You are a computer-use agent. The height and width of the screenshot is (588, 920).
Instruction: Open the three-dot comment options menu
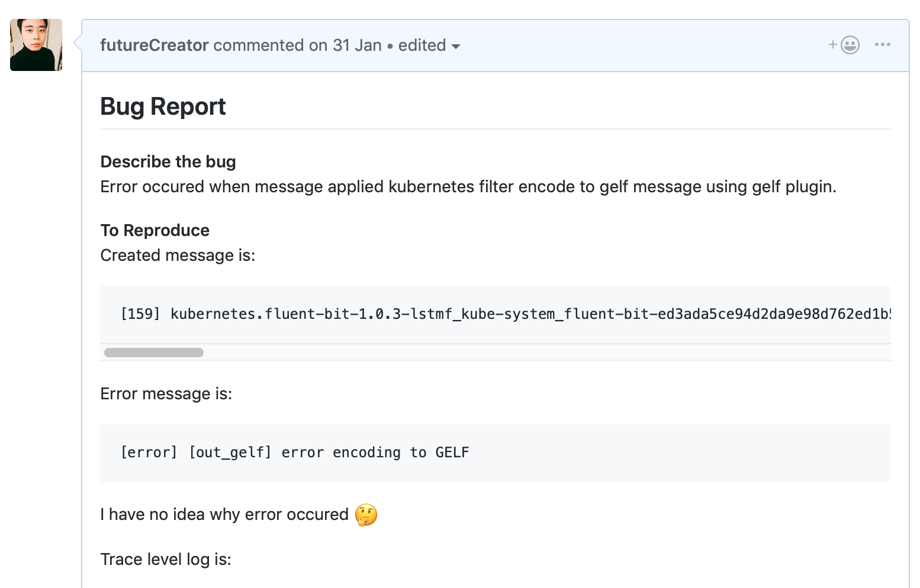coord(882,45)
